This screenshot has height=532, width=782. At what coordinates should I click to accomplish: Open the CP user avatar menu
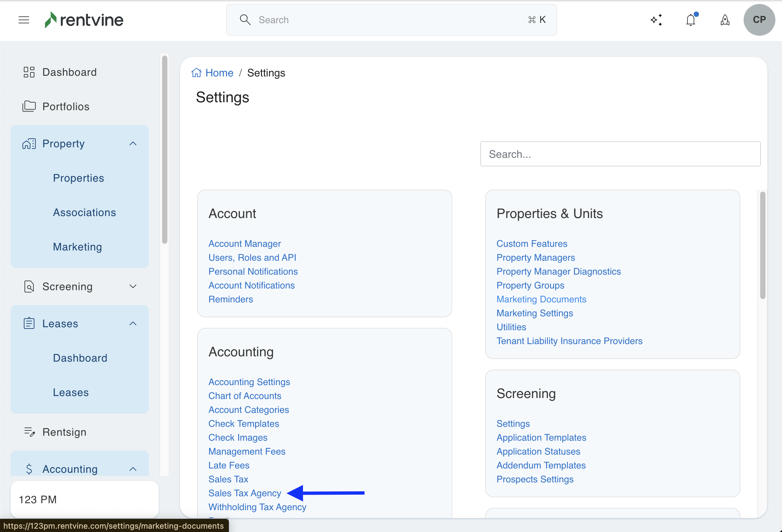point(759,20)
